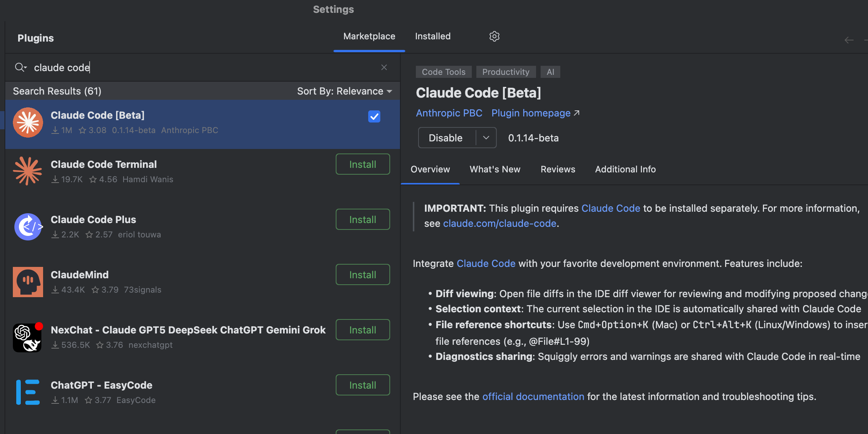
Task: Clear search text with the X icon
Action: click(384, 67)
